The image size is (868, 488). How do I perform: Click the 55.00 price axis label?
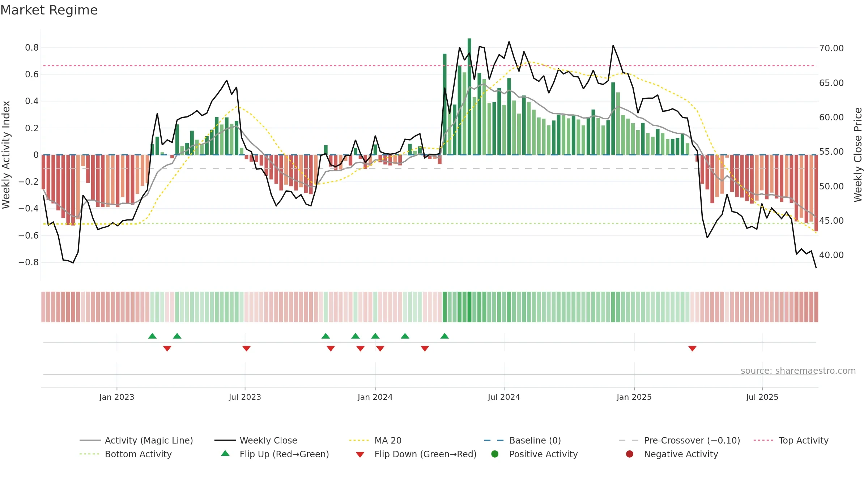(831, 151)
